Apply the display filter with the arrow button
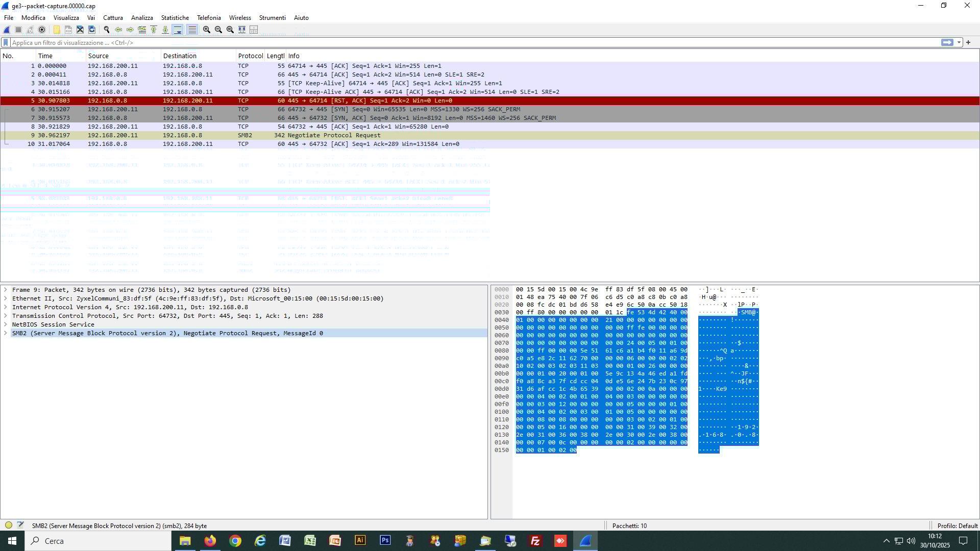The height and width of the screenshot is (551, 980). pos(947,42)
